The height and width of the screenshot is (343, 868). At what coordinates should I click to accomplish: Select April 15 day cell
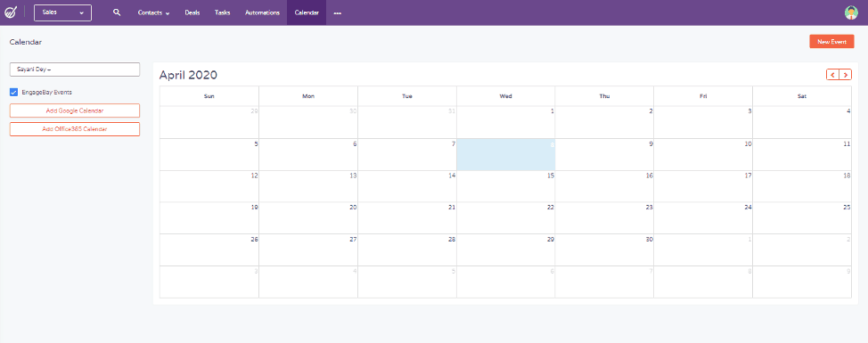[x=506, y=186]
